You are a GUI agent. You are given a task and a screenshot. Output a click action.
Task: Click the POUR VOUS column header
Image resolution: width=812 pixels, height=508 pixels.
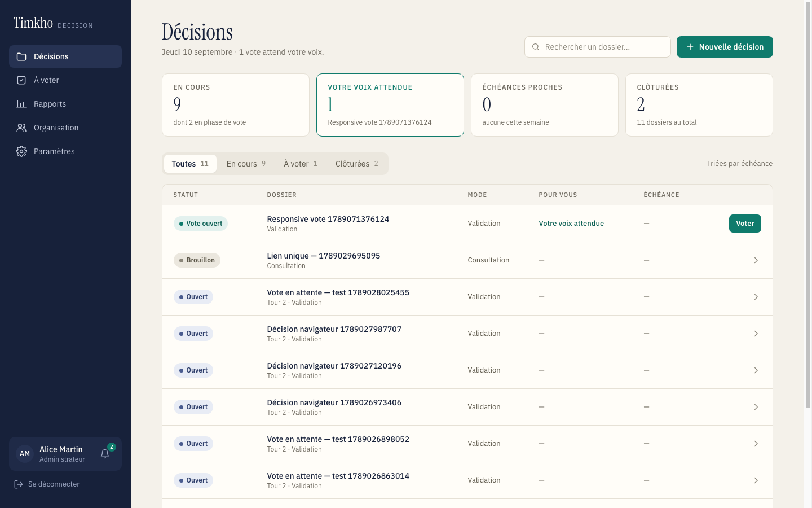558,195
